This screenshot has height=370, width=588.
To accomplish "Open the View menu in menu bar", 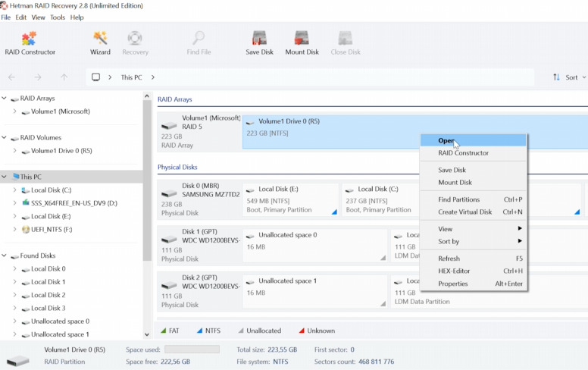I will pyautogui.click(x=38, y=17).
